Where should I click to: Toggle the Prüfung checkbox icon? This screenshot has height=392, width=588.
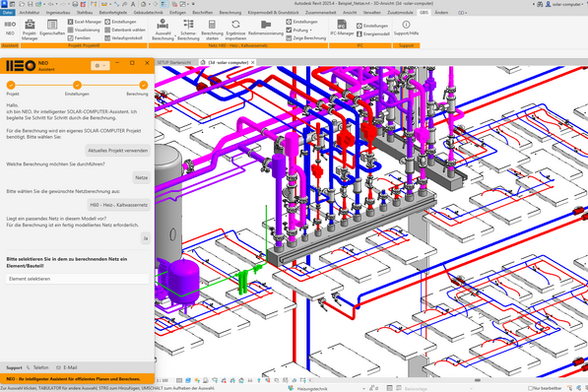tap(289, 30)
